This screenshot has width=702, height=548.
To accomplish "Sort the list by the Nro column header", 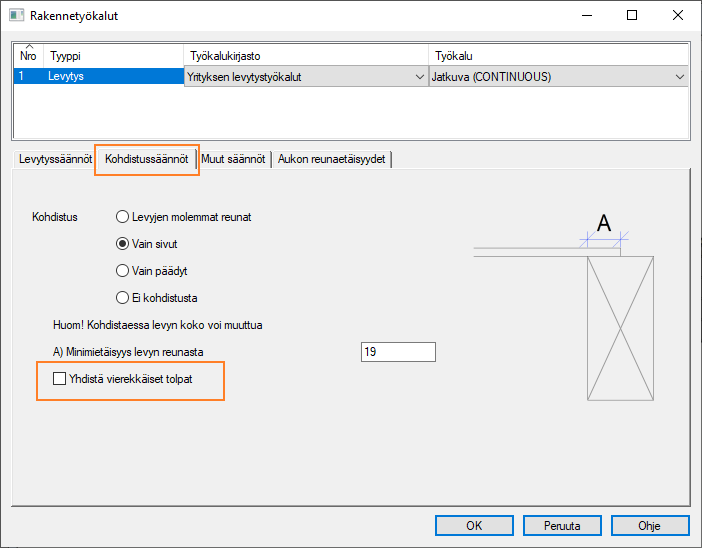I will (x=28, y=56).
